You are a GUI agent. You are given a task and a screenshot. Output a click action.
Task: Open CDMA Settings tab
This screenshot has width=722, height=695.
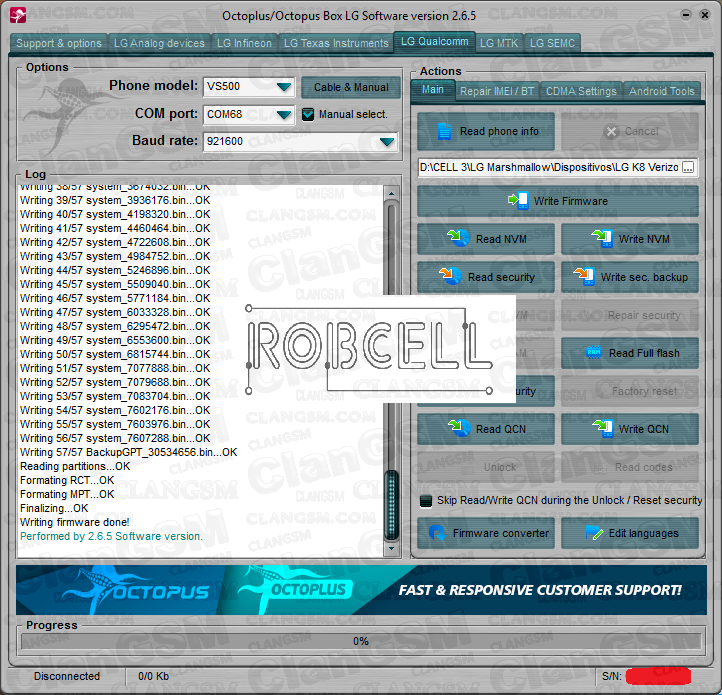[581, 91]
